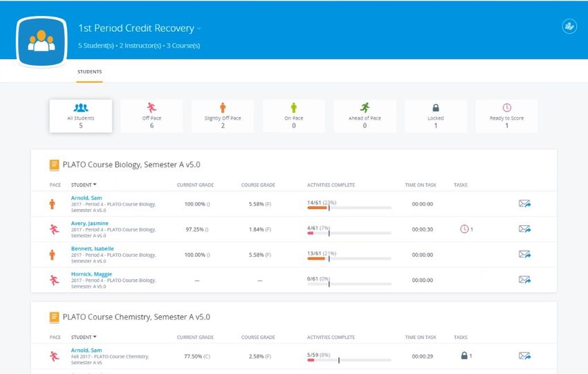588x374 pixels.
Task: Click the 2.58% course grade value
Action: [x=260, y=357]
